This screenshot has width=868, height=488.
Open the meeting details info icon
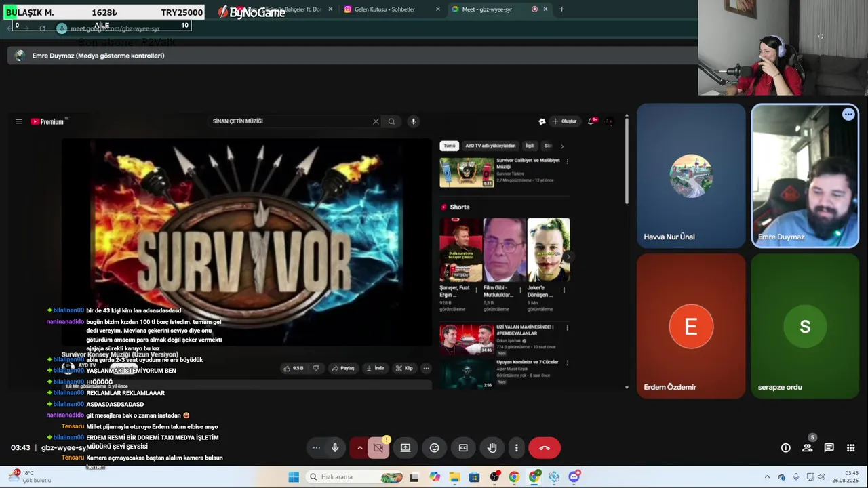pos(785,448)
